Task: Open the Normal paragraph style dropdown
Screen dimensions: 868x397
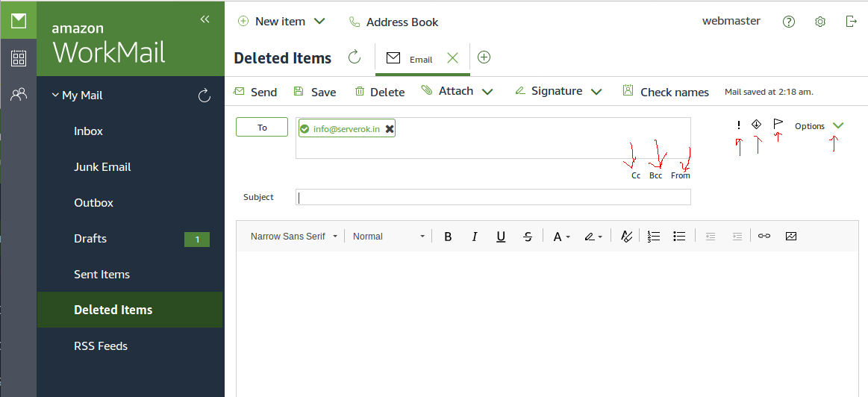Action: click(x=389, y=237)
